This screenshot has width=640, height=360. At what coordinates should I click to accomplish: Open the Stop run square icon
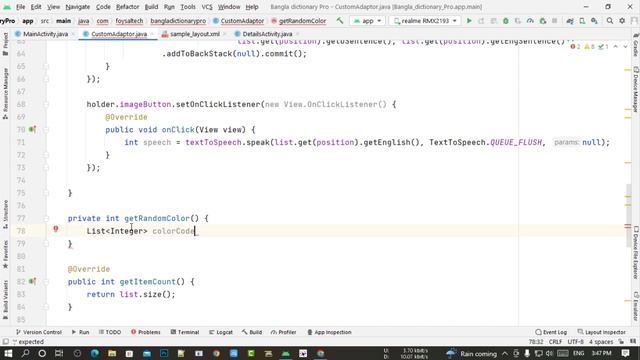click(x=555, y=20)
